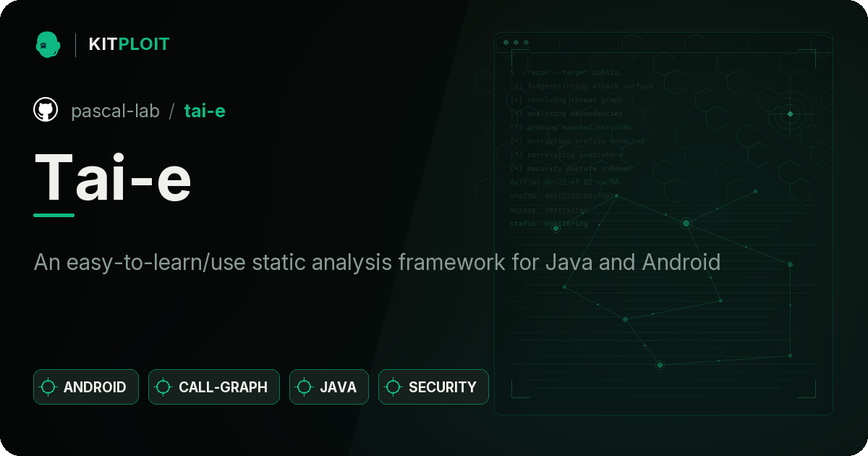Image resolution: width=868 pixels, height=456 pixels.
Task: Click the static analysis framework description text
Action: click(x=377, y=262)
